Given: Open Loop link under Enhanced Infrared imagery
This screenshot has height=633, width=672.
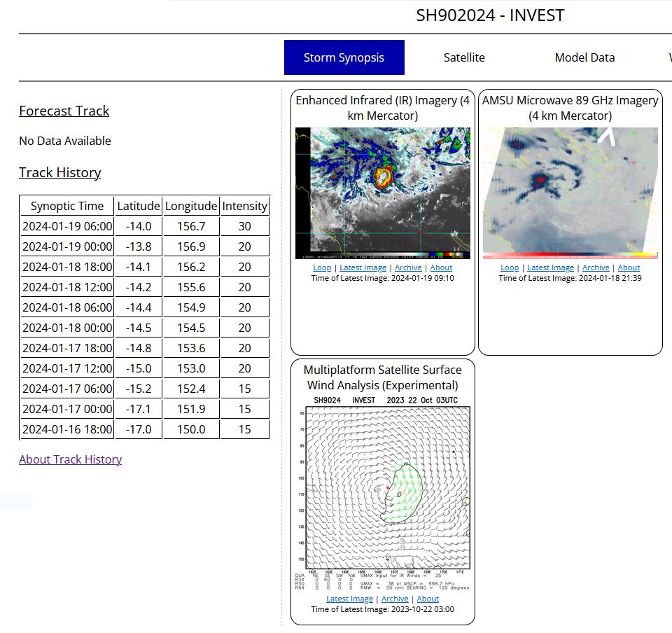Looking at the screenshot, I should 322,267.
